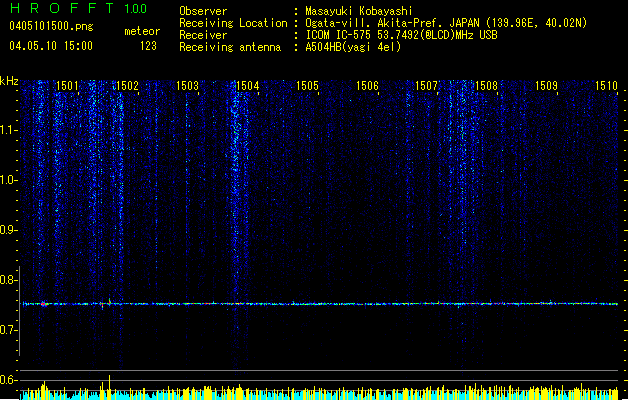The height and width of the screenshot is (400, 629).
Task: Select the meteor count value 123
Action: (148, 46)
